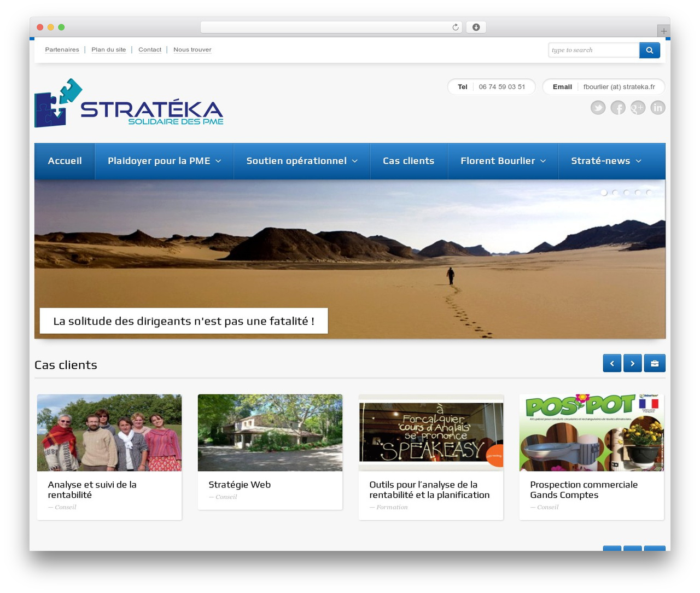Open the group photo case thumbnail
The image size is (700, 593).
click(x=109, y=433)
